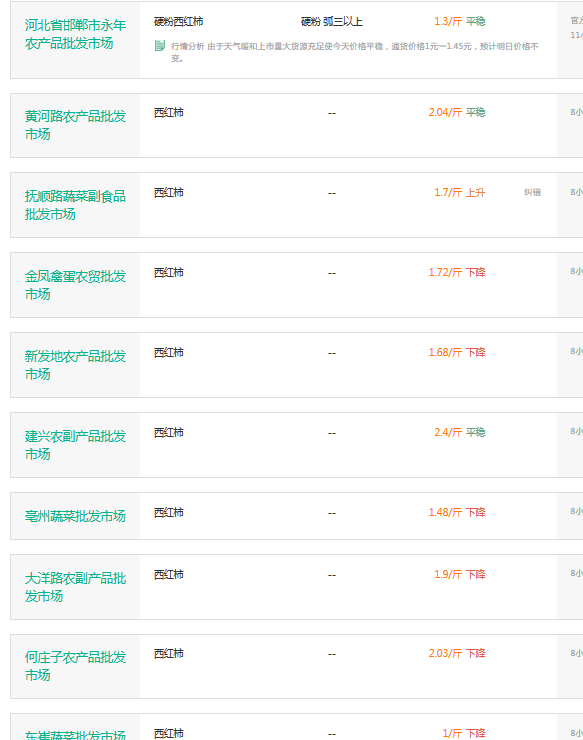Click the market analysis note icon
This screenshot has width=583, height=740.
coord(160,46)
